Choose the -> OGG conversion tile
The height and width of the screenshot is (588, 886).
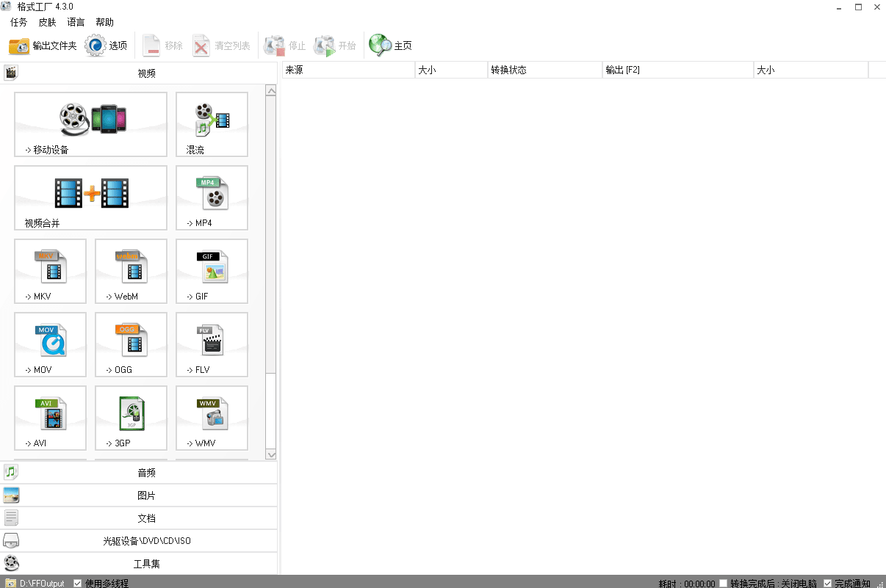[131, 344]
